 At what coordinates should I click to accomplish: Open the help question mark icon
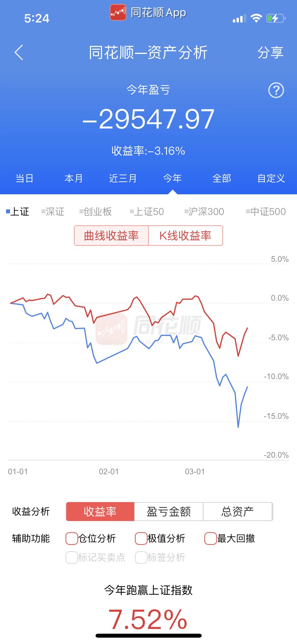276,90
